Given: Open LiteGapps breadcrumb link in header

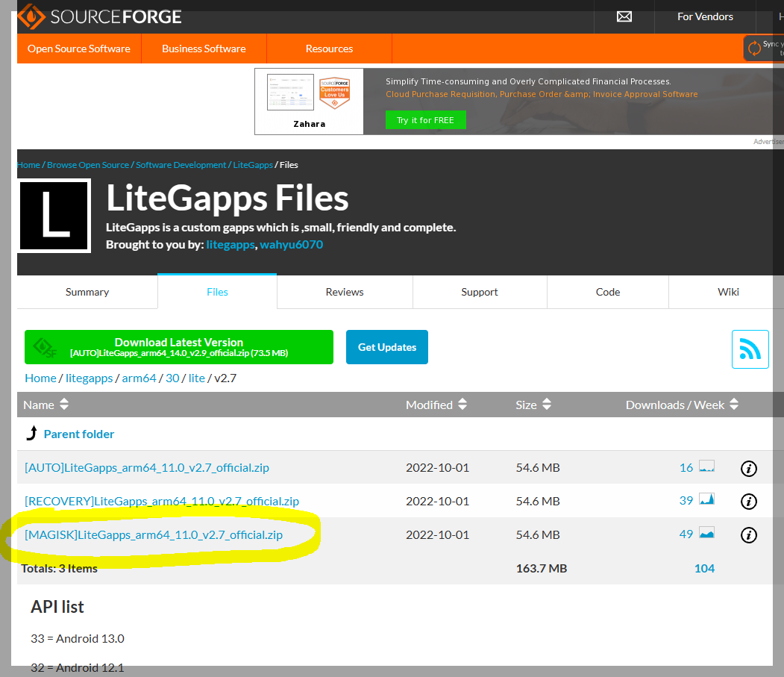Looking at the screenshot, I should 253,165.
